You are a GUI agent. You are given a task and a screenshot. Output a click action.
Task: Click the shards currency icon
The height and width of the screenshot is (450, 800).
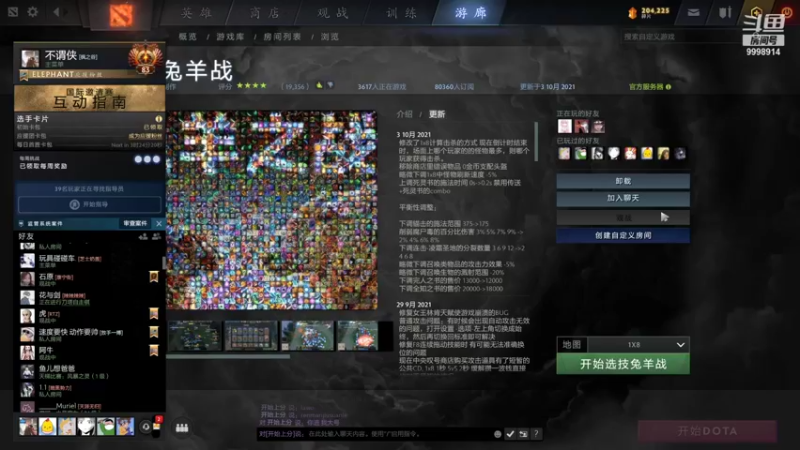tap(633, 13)
